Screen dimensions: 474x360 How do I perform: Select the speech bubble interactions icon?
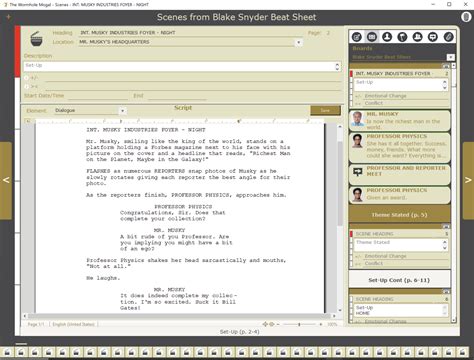[x=433, y=37]
